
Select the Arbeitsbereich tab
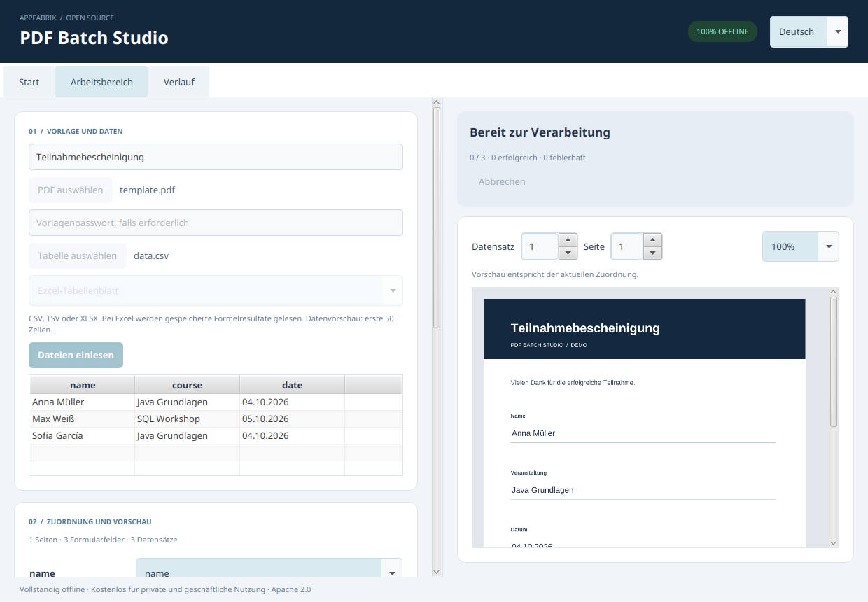tap(101, 82)
